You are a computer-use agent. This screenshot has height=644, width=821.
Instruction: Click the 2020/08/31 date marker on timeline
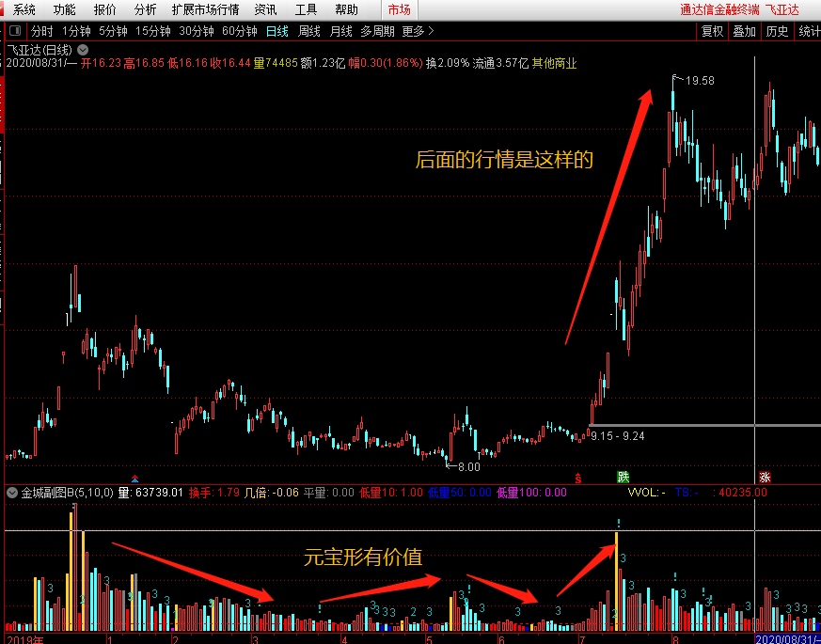click(x=788, y=639)
